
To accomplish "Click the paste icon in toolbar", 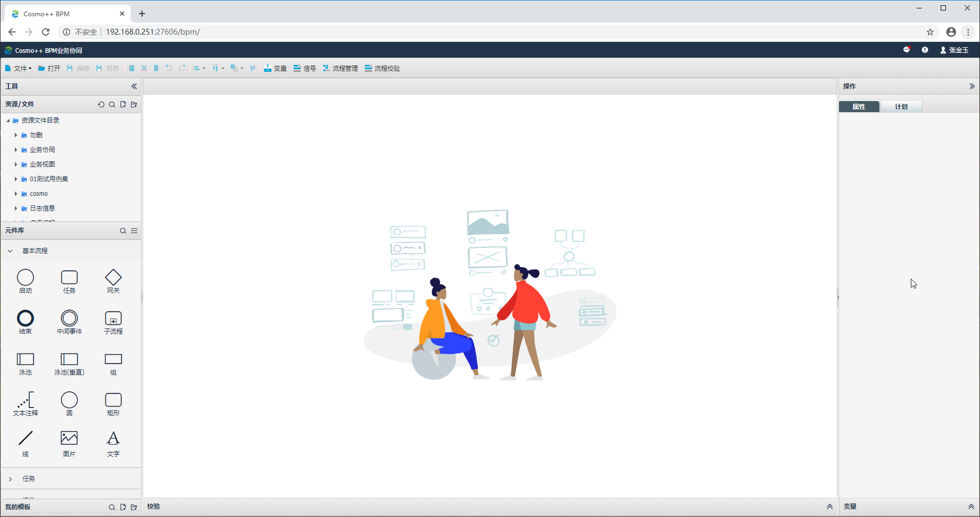I will pos(156,68).
